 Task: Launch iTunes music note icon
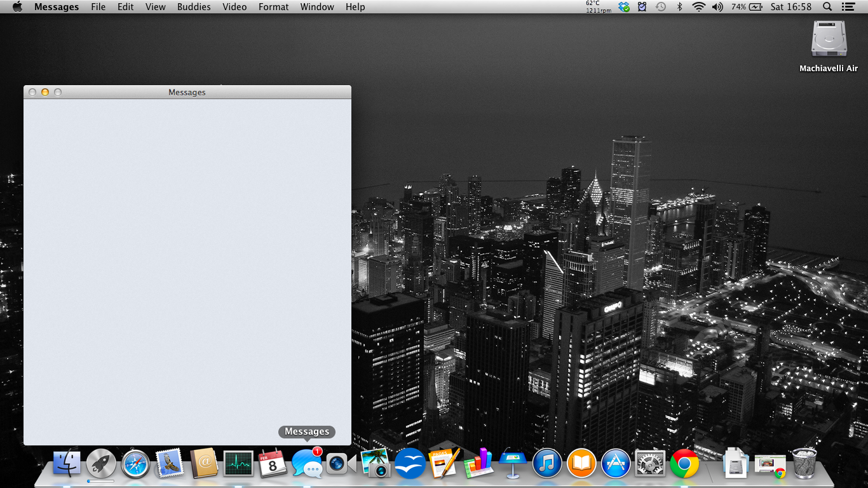coord(547,463)
